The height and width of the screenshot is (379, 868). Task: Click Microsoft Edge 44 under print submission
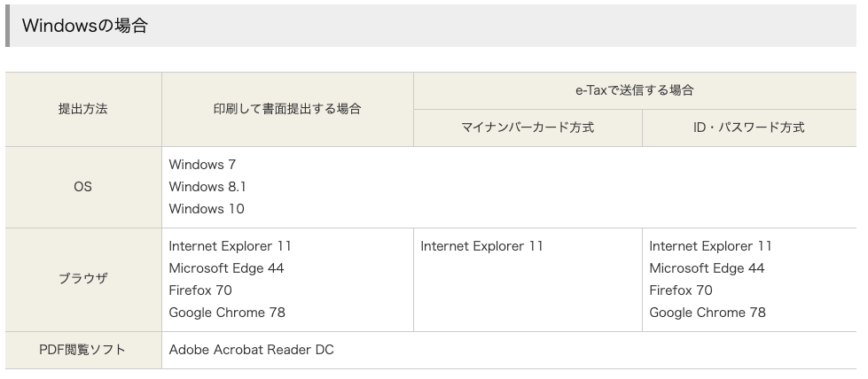(x=226, y=268)
